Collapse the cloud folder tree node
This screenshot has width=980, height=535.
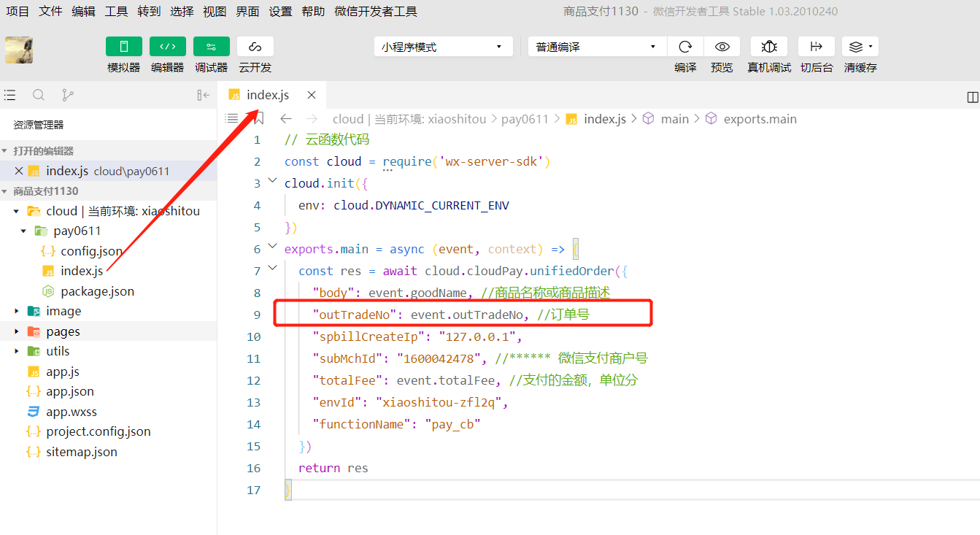click(x=16, y=211)
